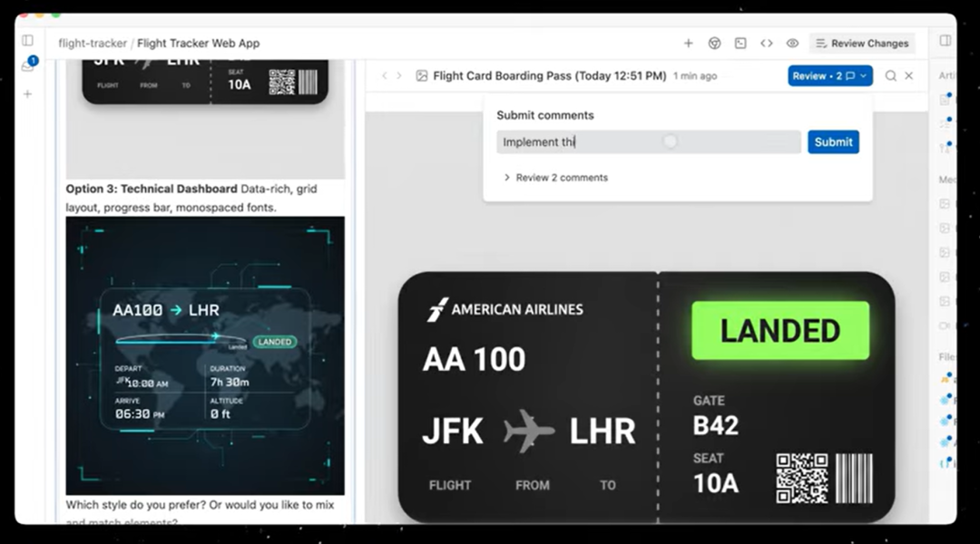
Task: Click the Submit comments text field
Action: (648, 142)
